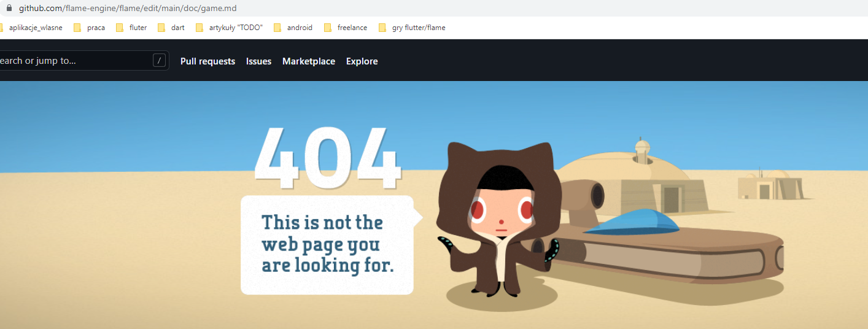Open the Issues page
The width and height of the screenshot is (868, 329).
[x=258, y=61]
